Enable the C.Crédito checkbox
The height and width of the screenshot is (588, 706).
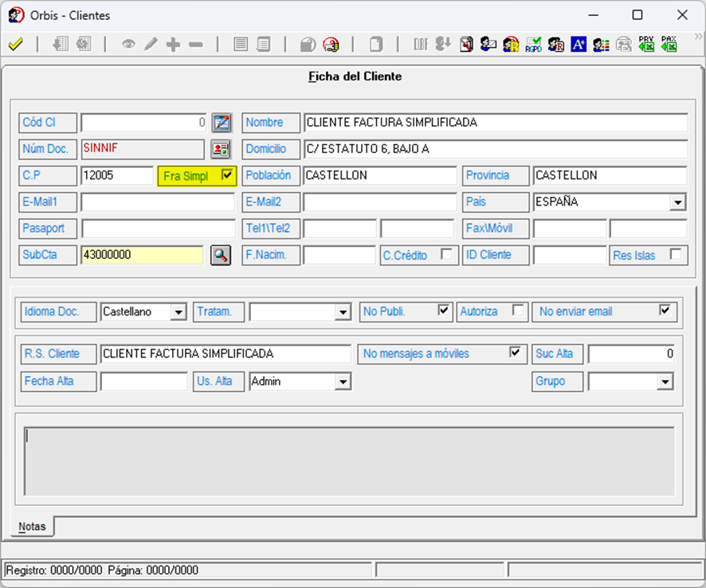pos(447,255)
